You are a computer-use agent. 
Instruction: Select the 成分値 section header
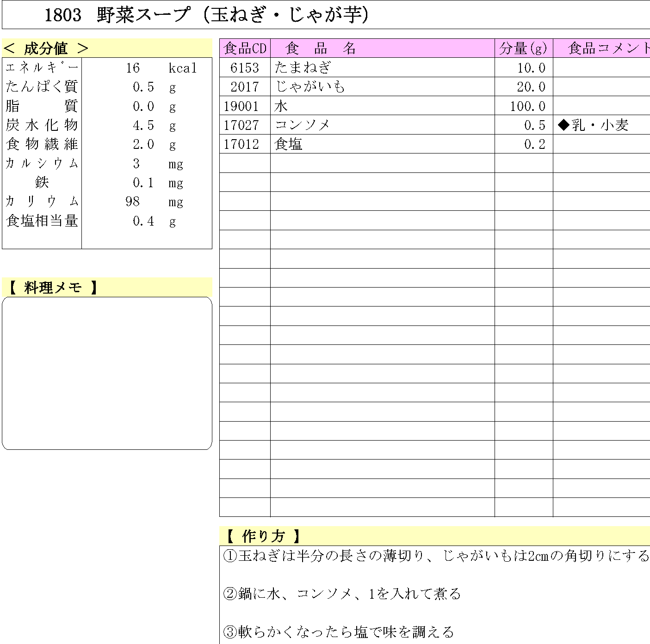[x=46, y=48]
